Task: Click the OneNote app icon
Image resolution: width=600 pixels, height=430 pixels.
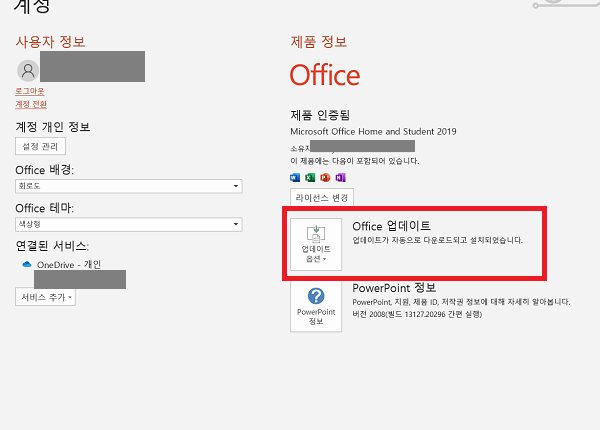Action: (x=341, y=178)
